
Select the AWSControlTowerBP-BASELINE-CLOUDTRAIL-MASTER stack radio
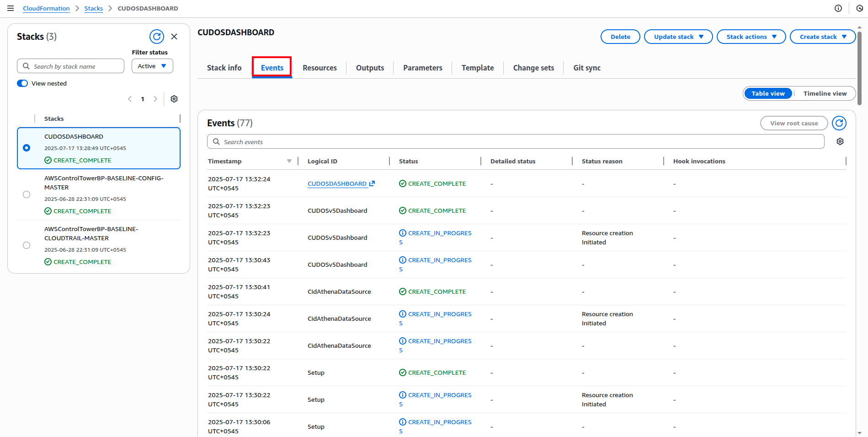(x=27, y=245)
